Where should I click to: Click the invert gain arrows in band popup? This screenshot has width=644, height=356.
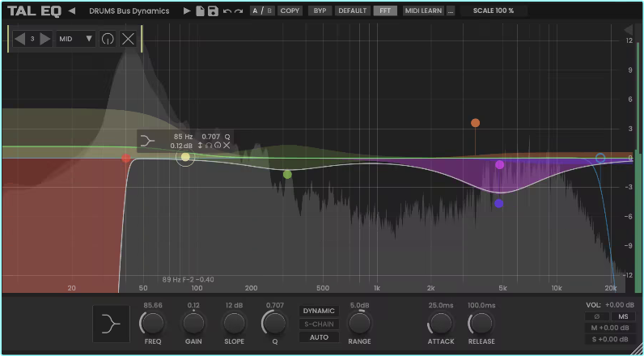(x=201, y=146)
